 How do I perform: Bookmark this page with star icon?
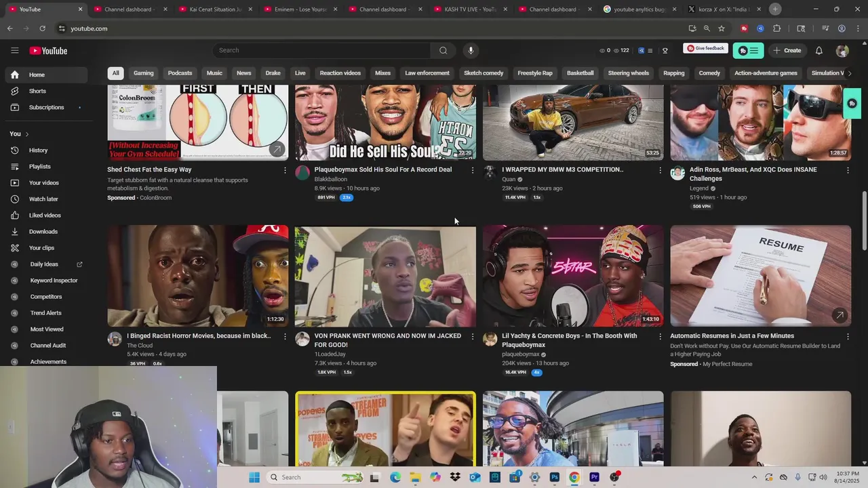pos(722,28)
